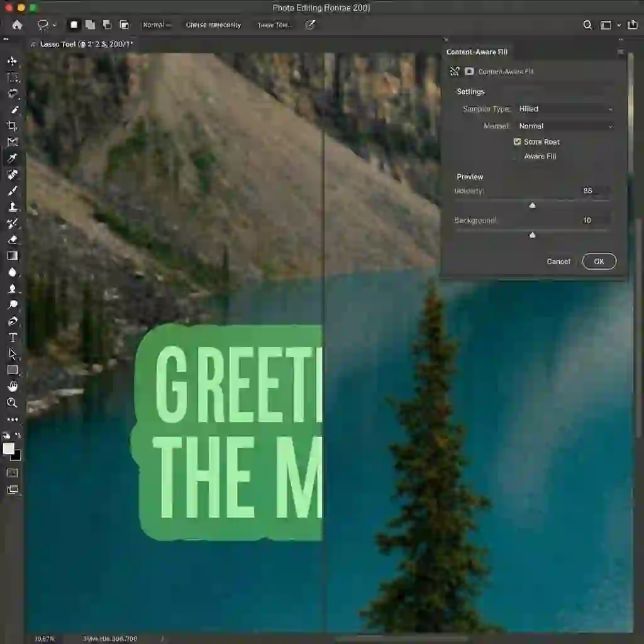Expand the blend mode dropdown in the options bar

157,25
